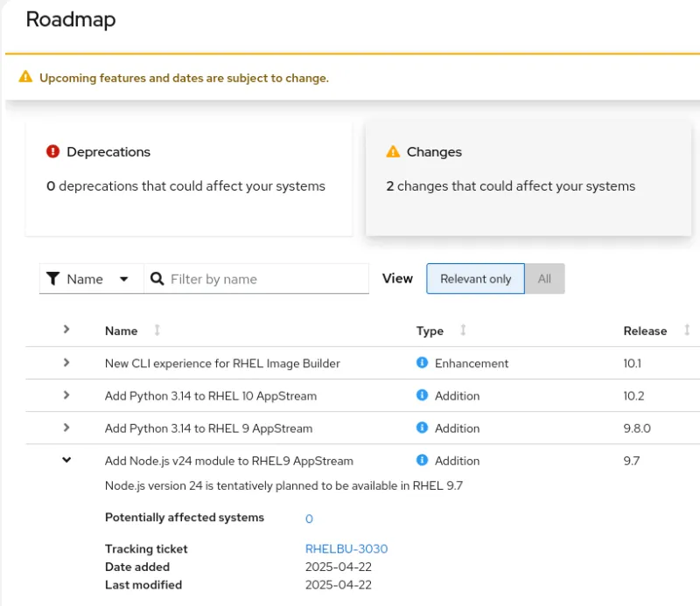Switch view to Relevant only

click(475, 278)
